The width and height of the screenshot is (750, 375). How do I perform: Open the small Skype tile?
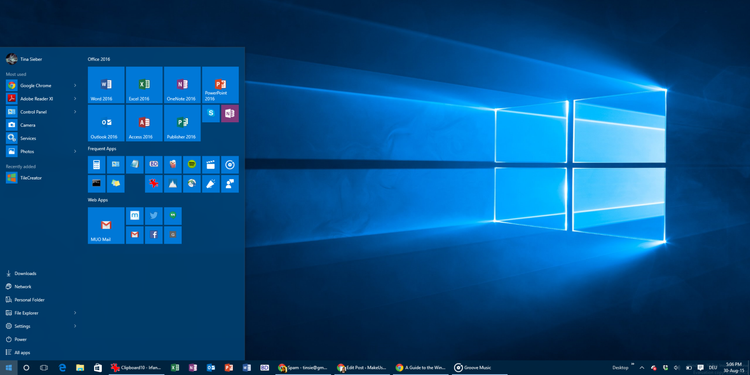click(210, 113)
